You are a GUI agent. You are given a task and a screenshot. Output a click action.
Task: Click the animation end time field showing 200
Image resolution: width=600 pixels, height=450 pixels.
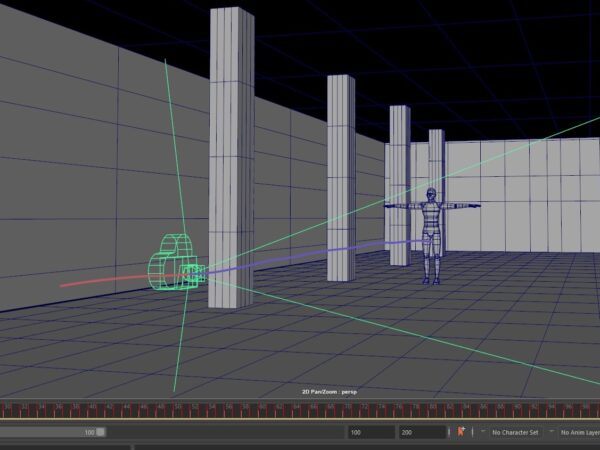pyautogui.click(x=422, y=432)
